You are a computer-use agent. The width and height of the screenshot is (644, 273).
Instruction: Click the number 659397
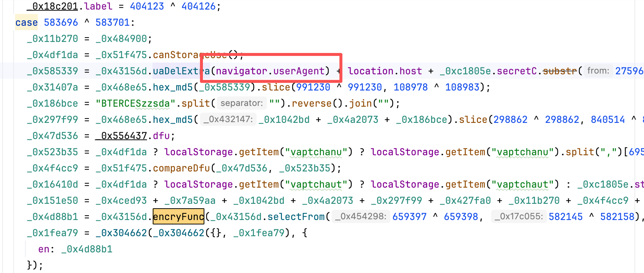coord(409,217)
